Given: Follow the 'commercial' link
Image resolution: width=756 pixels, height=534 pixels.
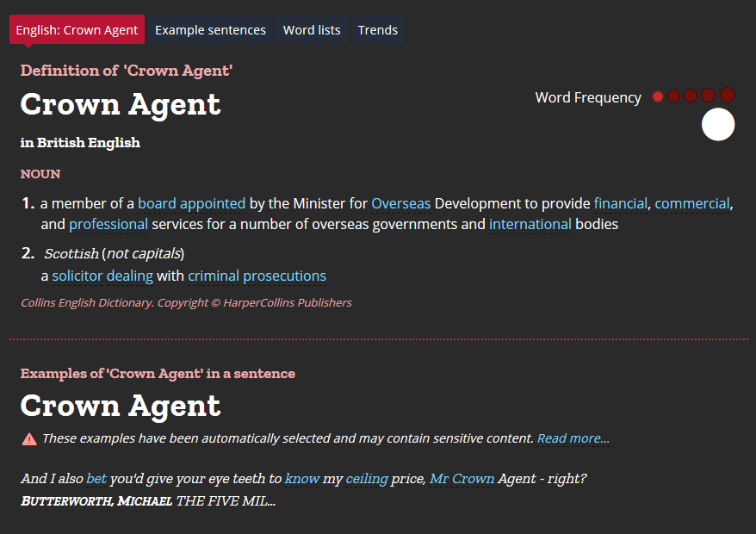Looking at the screenshot, I should pos(692,203).
